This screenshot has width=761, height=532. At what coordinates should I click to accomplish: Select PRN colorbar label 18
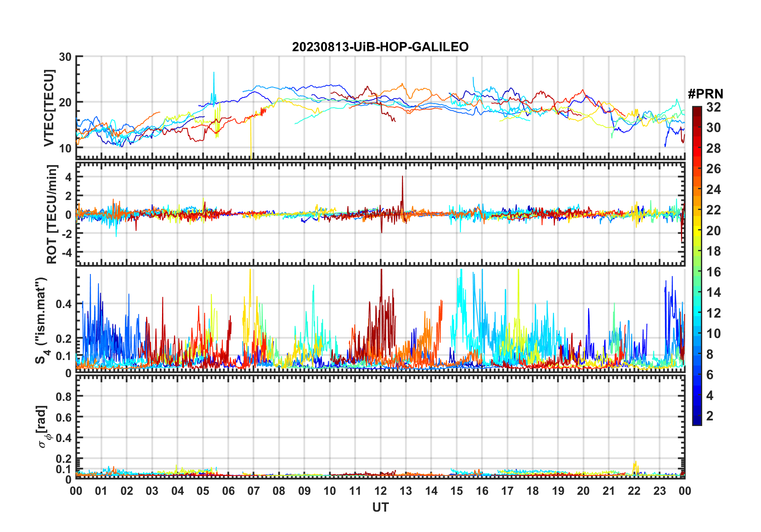[713, 251]
